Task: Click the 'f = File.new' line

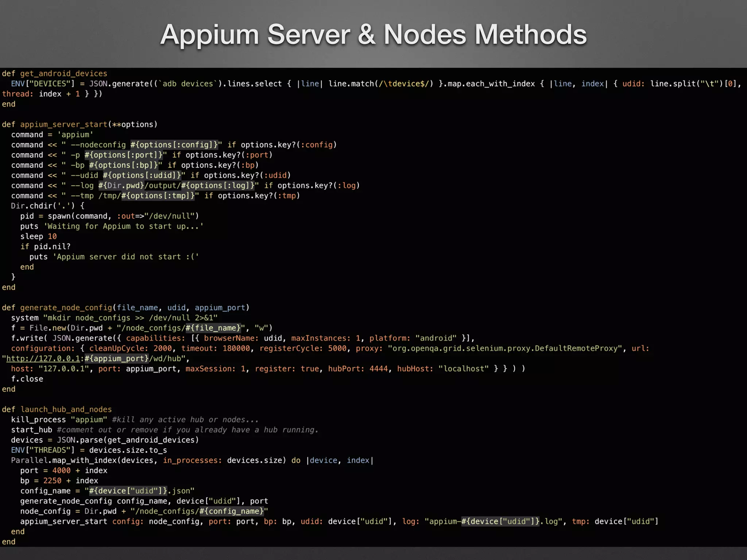Action: tap(142, 328)
